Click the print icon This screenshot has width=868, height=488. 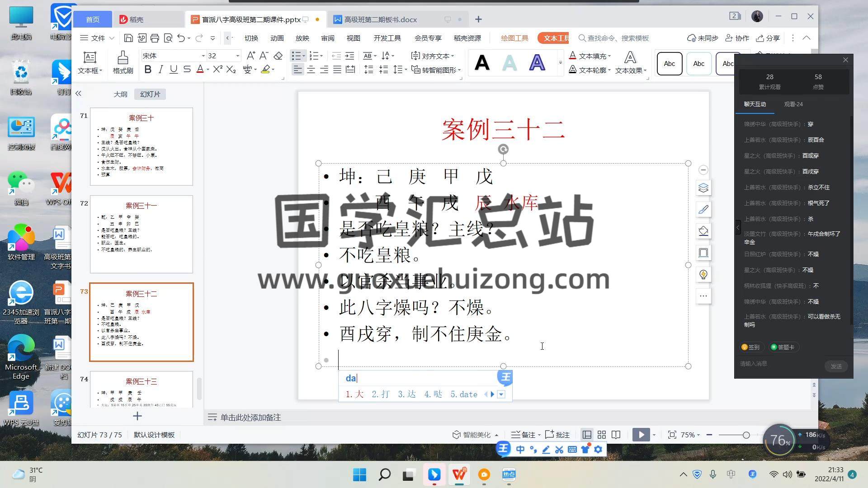(155, 38)
